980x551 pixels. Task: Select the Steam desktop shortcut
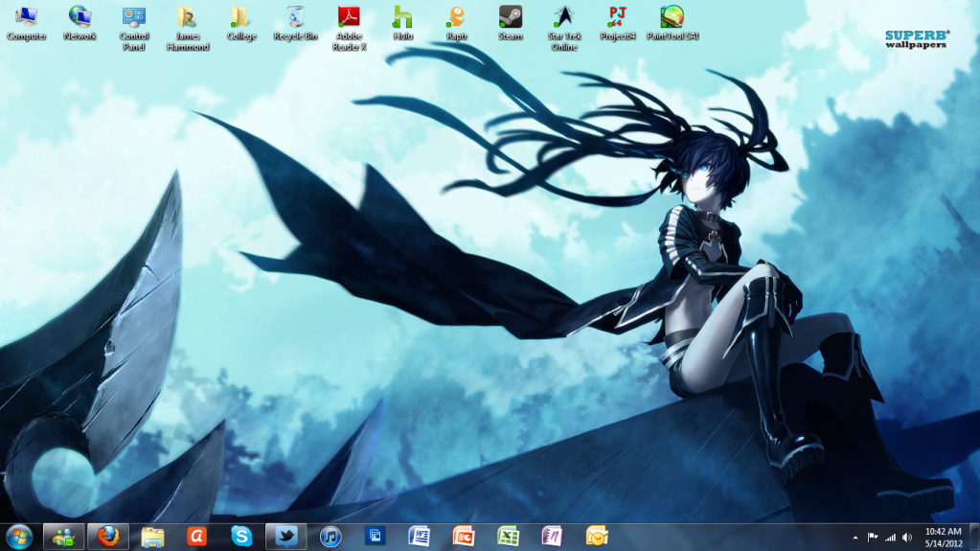pyautogui.click(x=510, y=23)
